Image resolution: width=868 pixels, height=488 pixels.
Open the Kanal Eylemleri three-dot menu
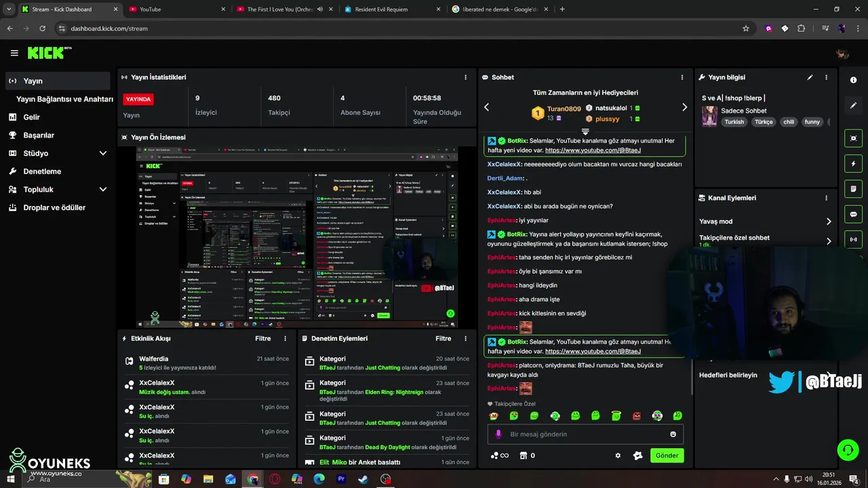click(826, 198)
